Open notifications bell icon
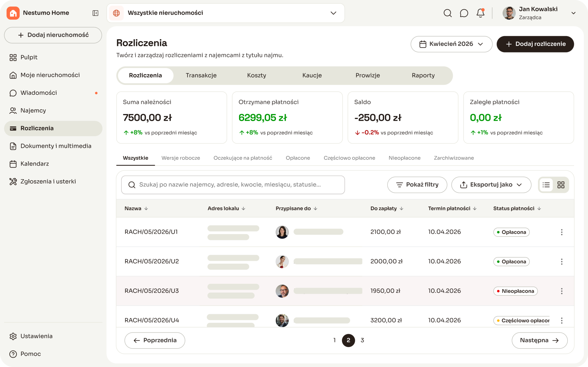 [x=481, y=13]
